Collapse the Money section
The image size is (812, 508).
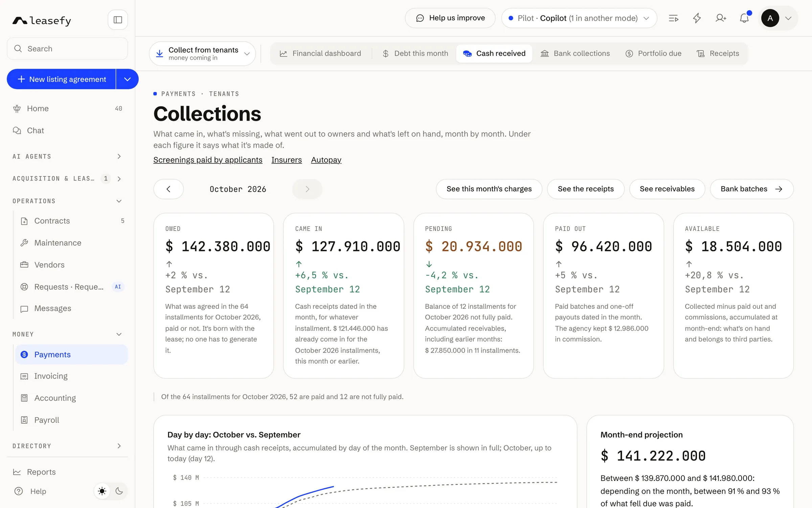coord(67,334)
